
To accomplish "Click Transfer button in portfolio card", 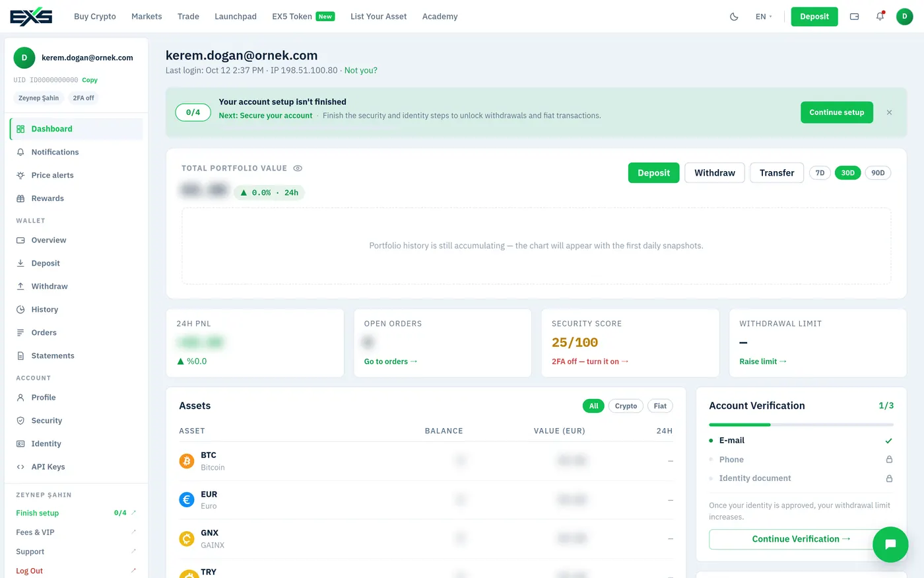I will click(x=777, y=173).
